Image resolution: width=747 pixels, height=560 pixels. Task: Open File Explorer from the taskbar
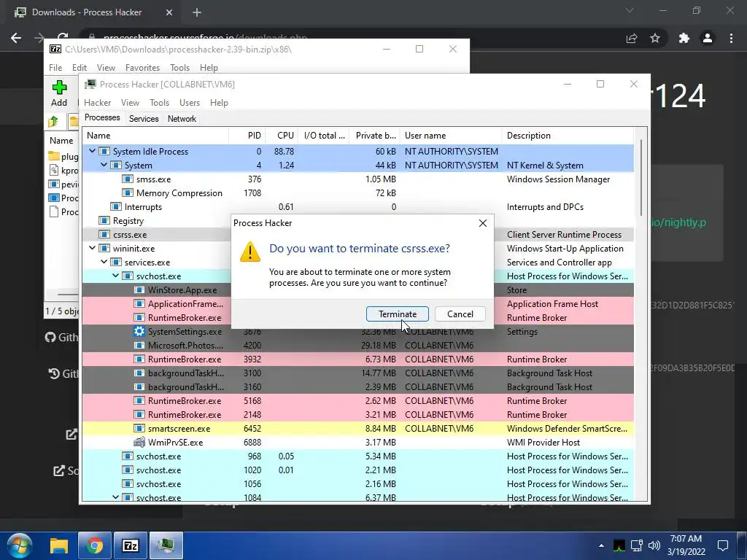tap(60, 545)
